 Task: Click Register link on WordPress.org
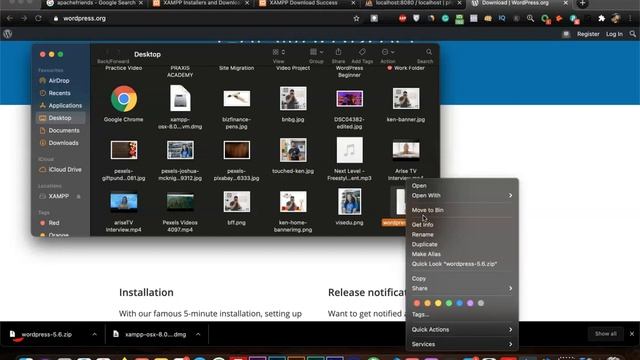[x=588, y=34]
